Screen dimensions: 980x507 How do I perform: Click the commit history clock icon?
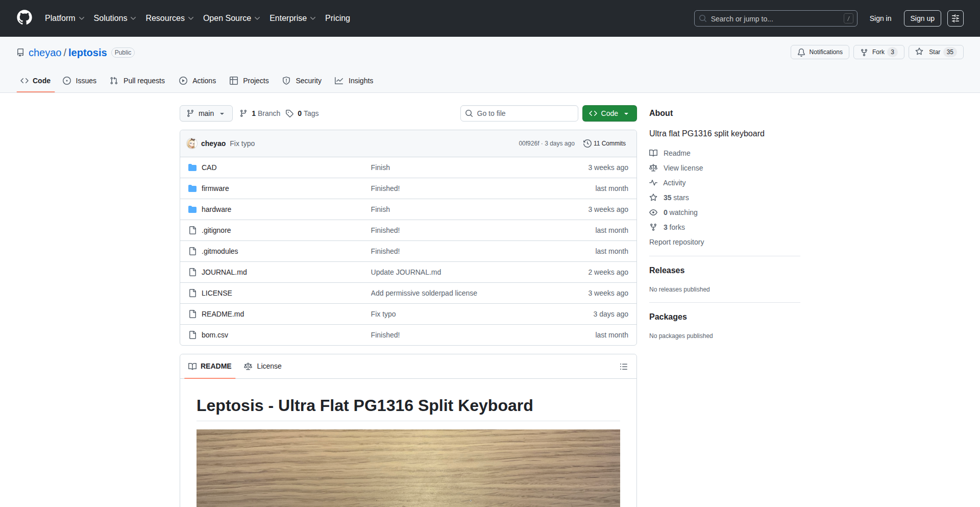587,143
